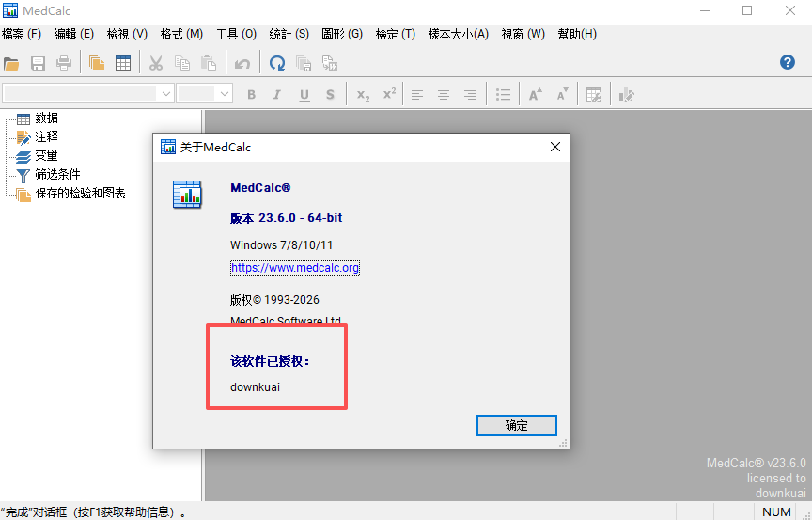Click the Open file folder icon
This screenshot has width=812, height=520.
coord(11,64)
